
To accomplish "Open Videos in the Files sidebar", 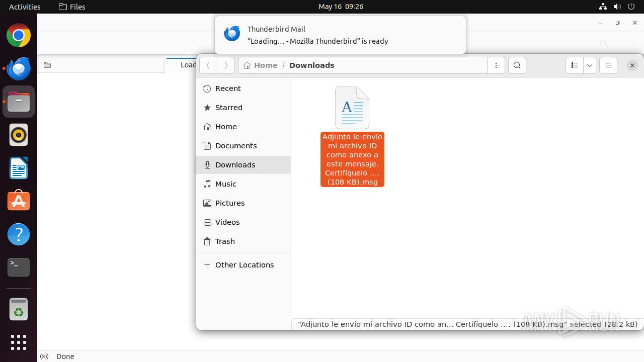I will (x=244, y=222).
